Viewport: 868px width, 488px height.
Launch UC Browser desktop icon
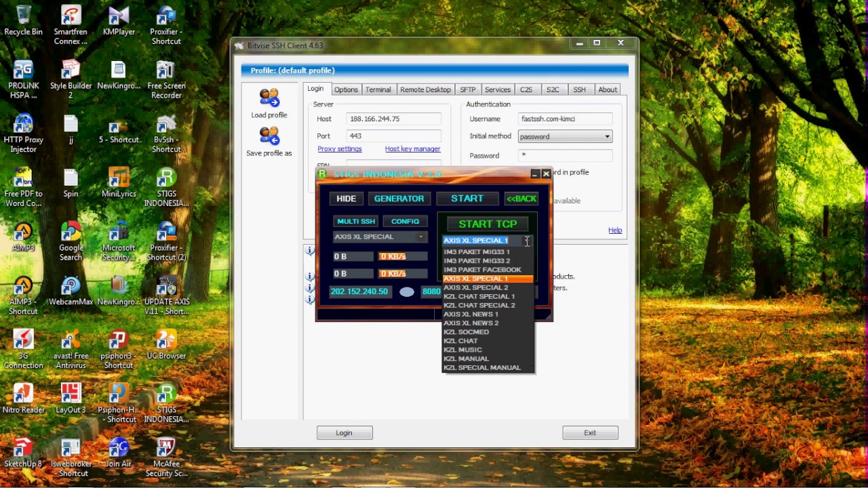(166, 345)
